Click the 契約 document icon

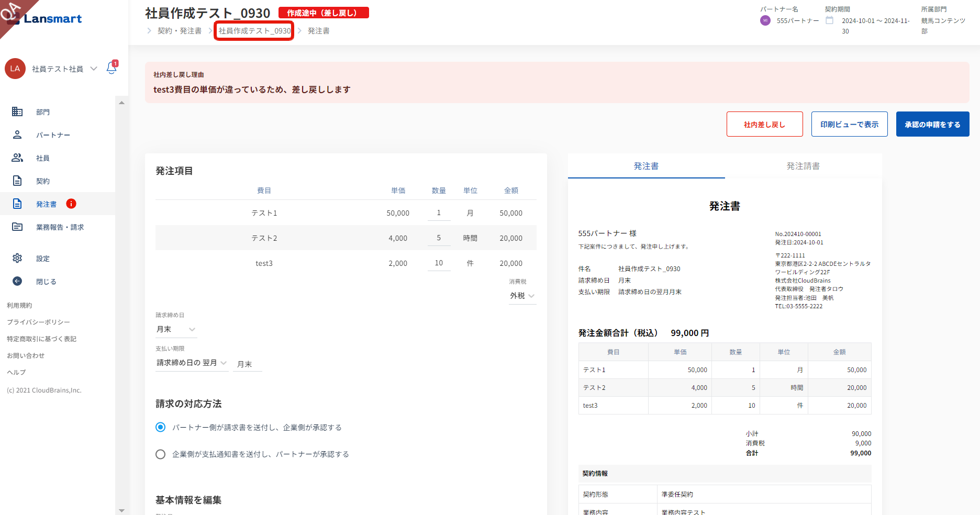[17, 181]
